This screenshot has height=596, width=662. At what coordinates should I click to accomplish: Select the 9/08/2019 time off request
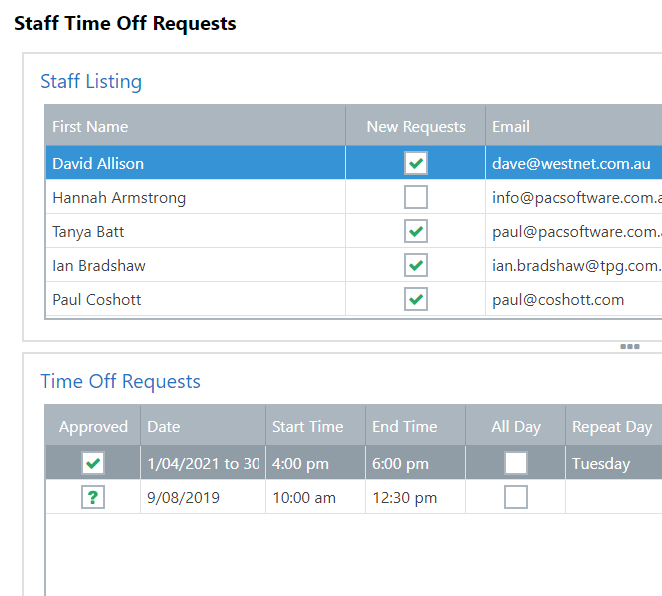click(x=184, y=498)
